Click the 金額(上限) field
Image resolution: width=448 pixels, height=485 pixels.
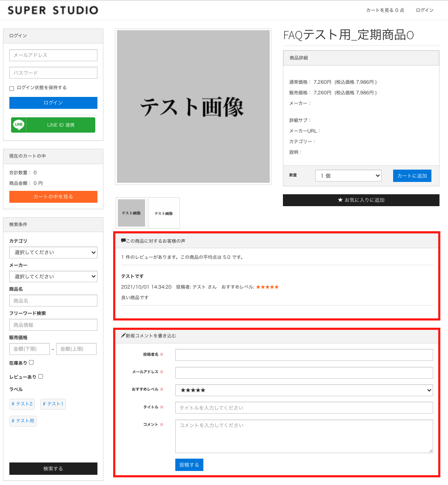[76, 349]
